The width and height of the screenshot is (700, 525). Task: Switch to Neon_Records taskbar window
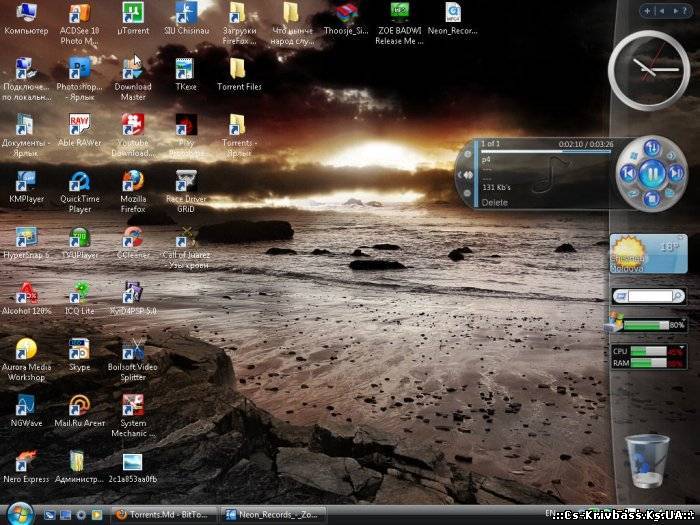coord(273,515)
